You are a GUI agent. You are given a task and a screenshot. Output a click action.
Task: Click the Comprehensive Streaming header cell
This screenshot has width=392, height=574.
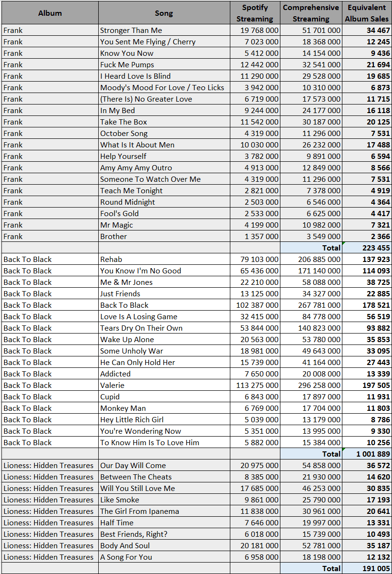[311, 13]
